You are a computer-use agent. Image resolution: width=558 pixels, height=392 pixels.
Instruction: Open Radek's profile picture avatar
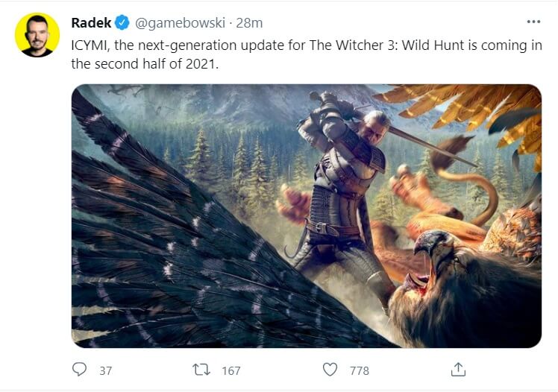(x=37, y=34)
